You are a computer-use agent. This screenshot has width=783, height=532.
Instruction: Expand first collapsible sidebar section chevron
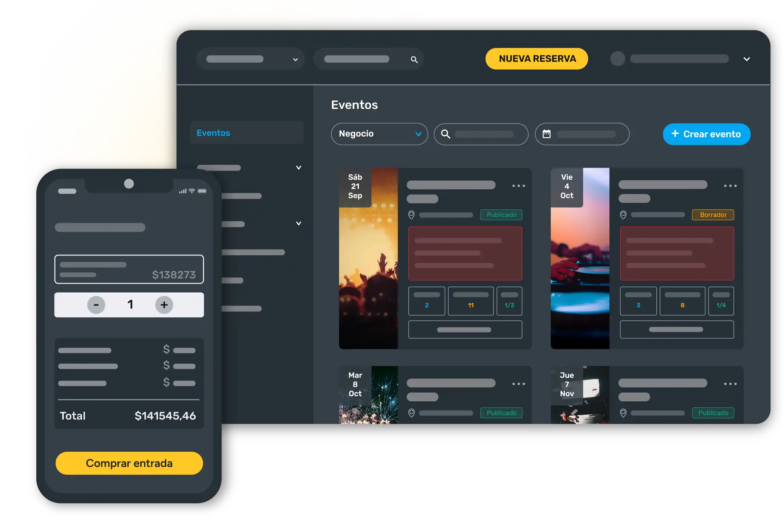298,168
